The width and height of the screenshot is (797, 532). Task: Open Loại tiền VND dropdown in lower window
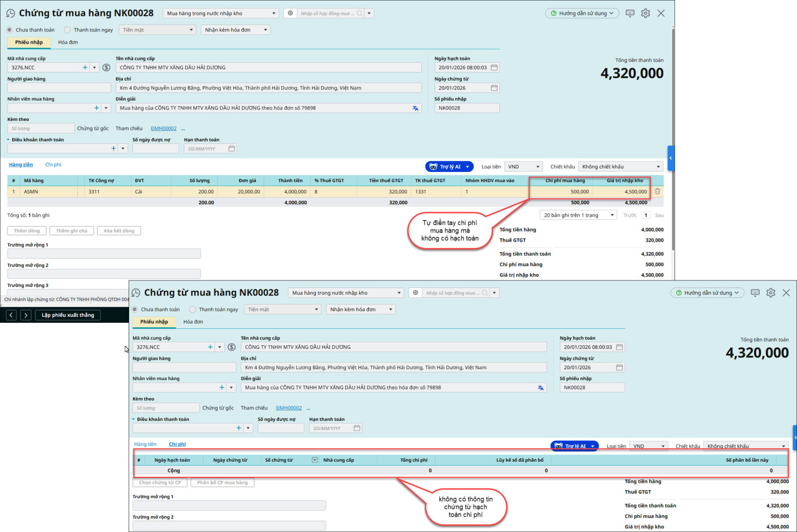pos(648,446)
